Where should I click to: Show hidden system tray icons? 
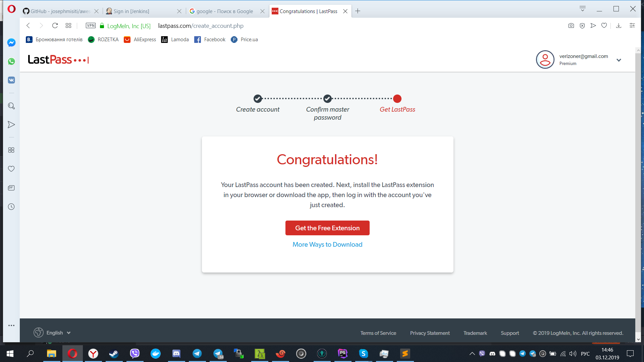pyautogui.click(x=472, y=354)
